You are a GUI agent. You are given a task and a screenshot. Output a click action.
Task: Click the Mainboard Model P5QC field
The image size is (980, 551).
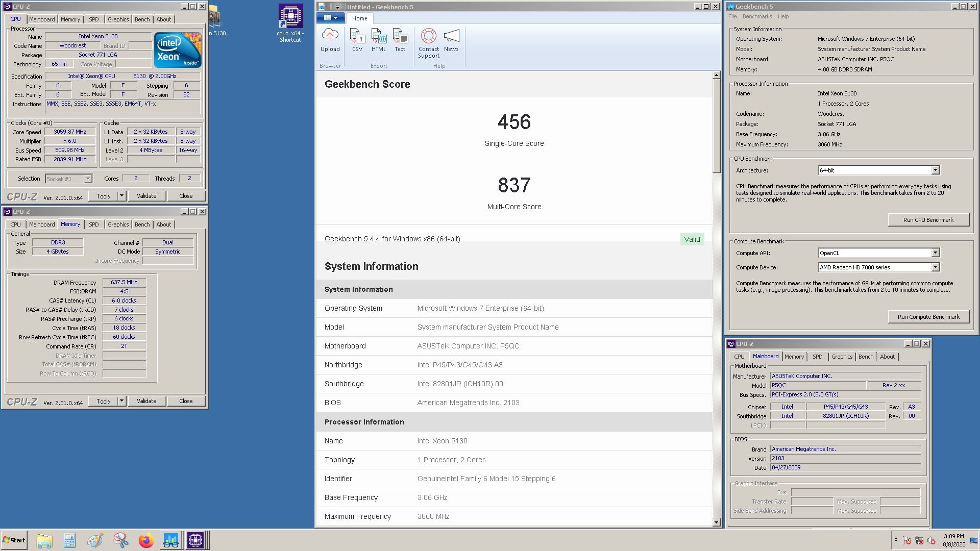[x=818, y=386]
